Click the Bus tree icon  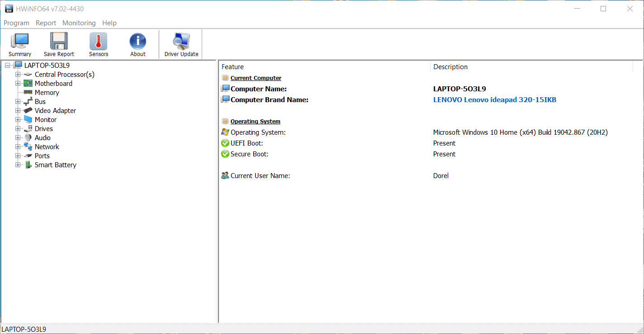click(x=28, y=102)
